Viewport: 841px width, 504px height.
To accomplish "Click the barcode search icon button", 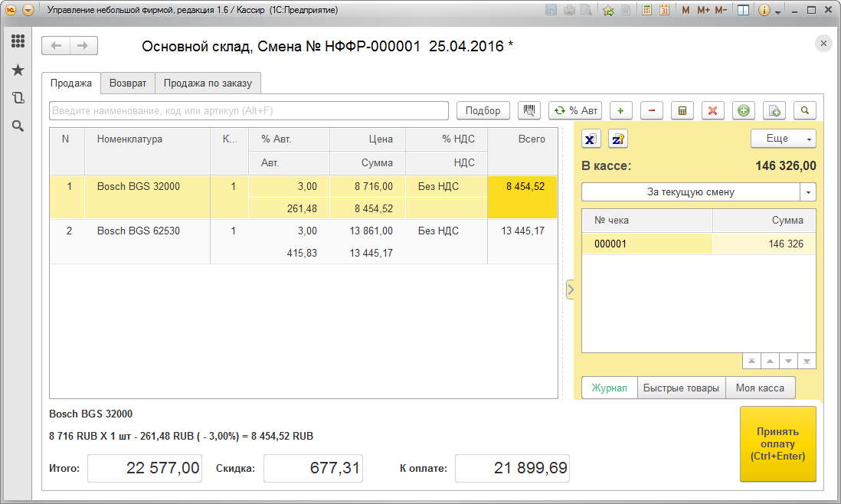I will [528, 110].
